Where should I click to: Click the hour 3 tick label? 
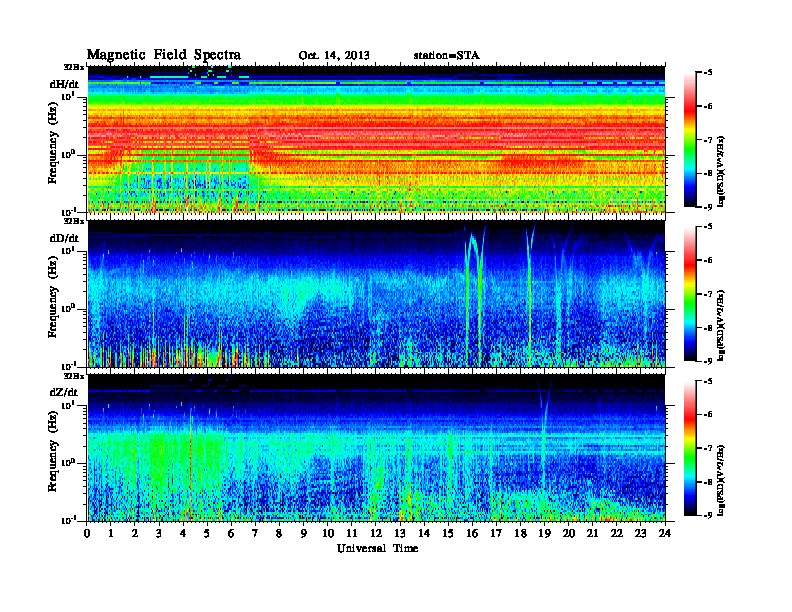coord(159,533)
